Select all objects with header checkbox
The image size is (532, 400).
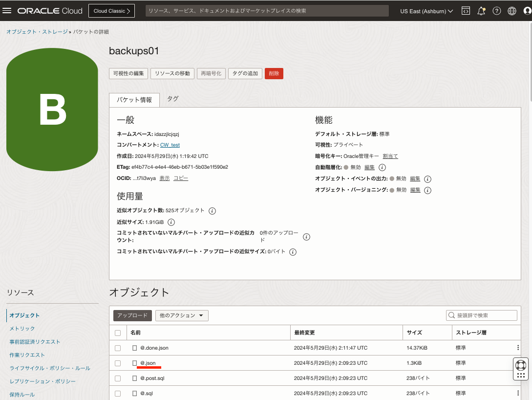118,333
